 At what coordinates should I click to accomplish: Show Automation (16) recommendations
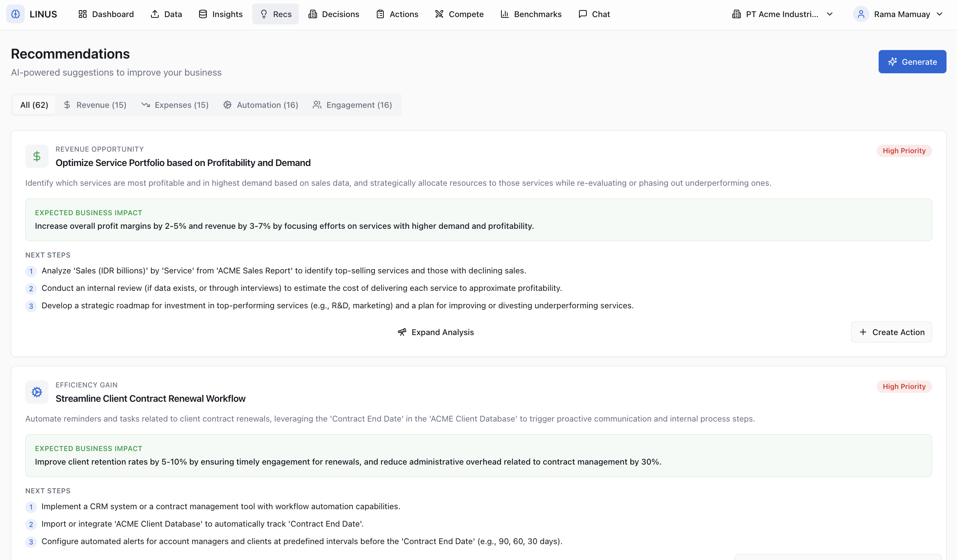coord(260,105)
